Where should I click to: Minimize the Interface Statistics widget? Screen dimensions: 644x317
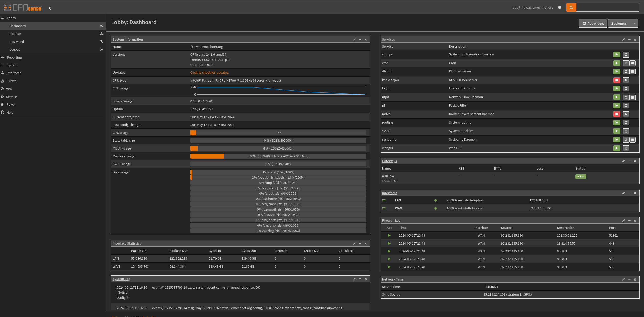tap(360, 244)
